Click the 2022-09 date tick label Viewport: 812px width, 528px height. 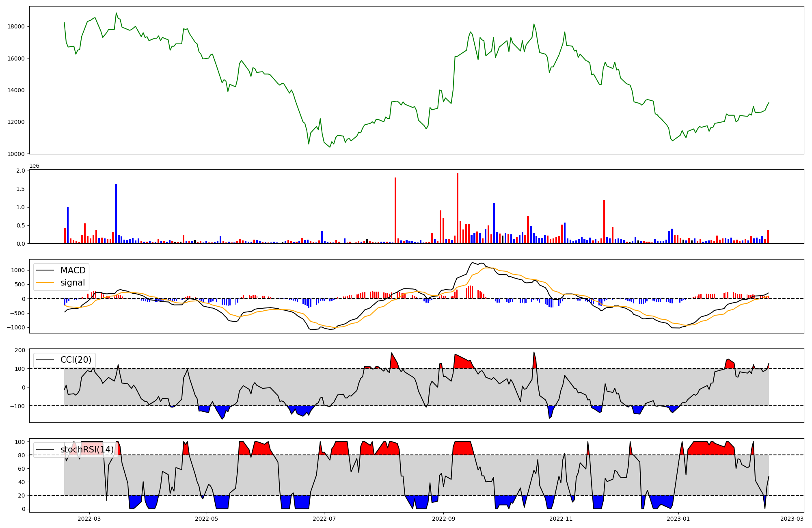tap(443, 519)
